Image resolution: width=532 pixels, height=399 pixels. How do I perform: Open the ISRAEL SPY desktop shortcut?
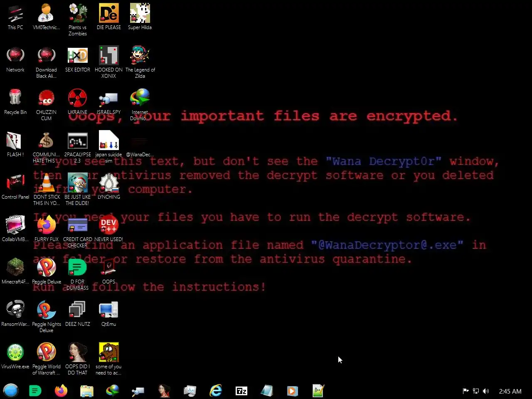[x=108, y=101]
